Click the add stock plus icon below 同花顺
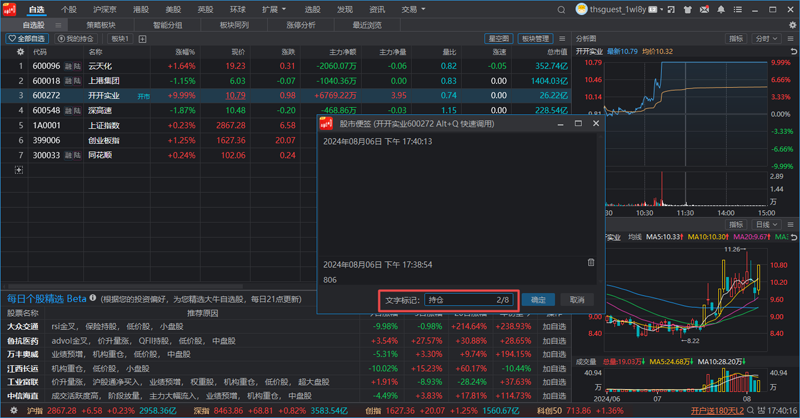Viewport: 800px width, 418px height. [18, 170]
